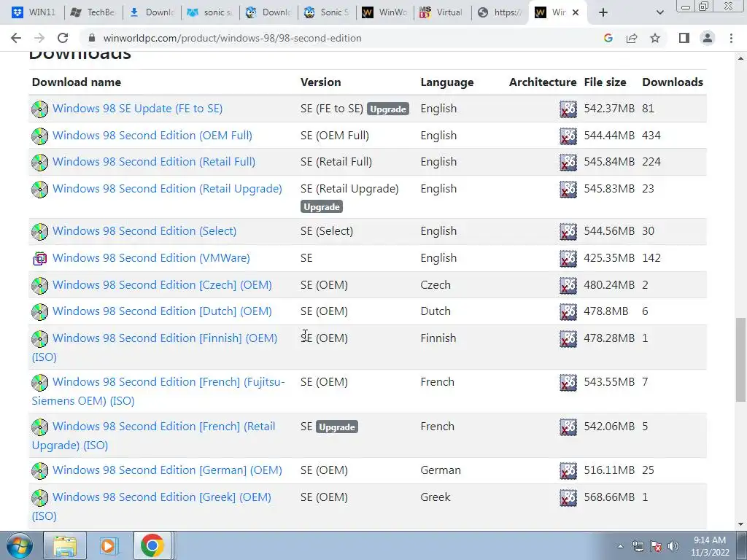Screen dimensions: 747x560
Task: Click the Action Center flag icon
Action: click(656, 546)
